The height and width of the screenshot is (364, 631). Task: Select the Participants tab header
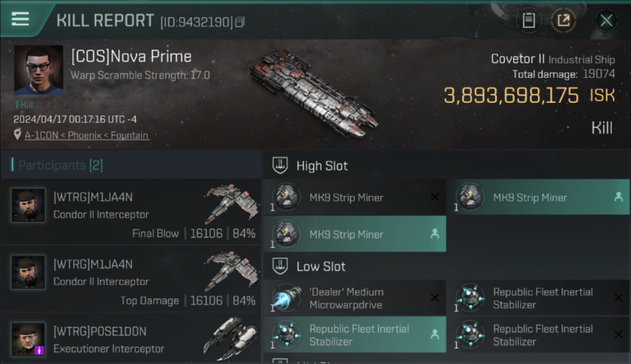click(57, 165)
